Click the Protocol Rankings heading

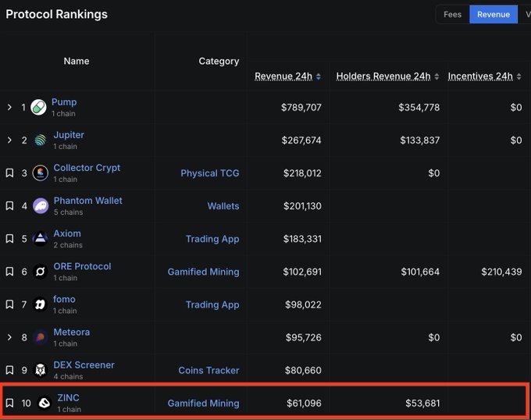(x=56, y=14)
